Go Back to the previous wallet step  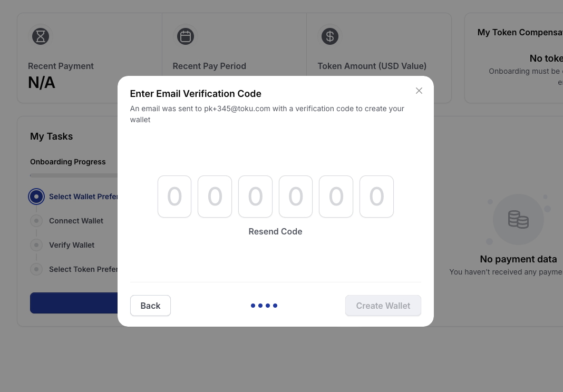(150, 306)
